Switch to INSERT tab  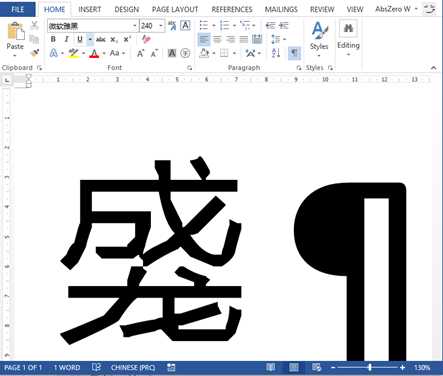click(90, 9)
